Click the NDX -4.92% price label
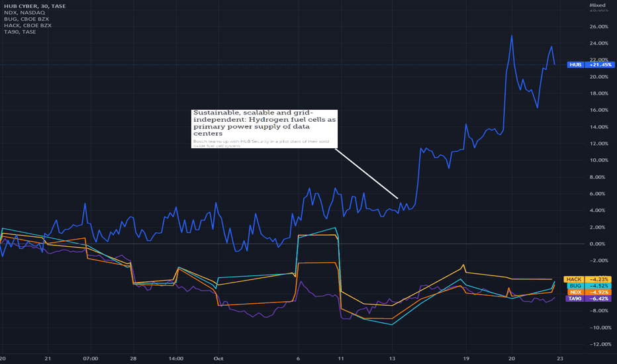 (589, 292)
